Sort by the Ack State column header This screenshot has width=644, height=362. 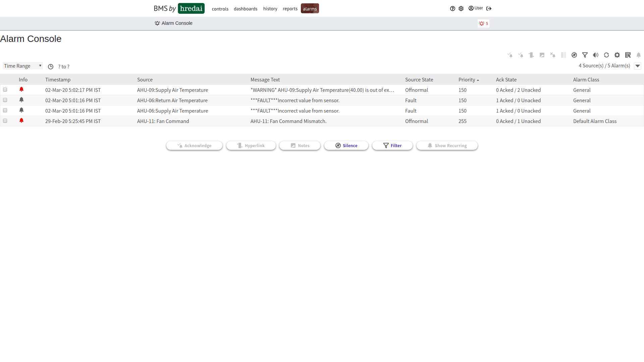tap(506, 80)
